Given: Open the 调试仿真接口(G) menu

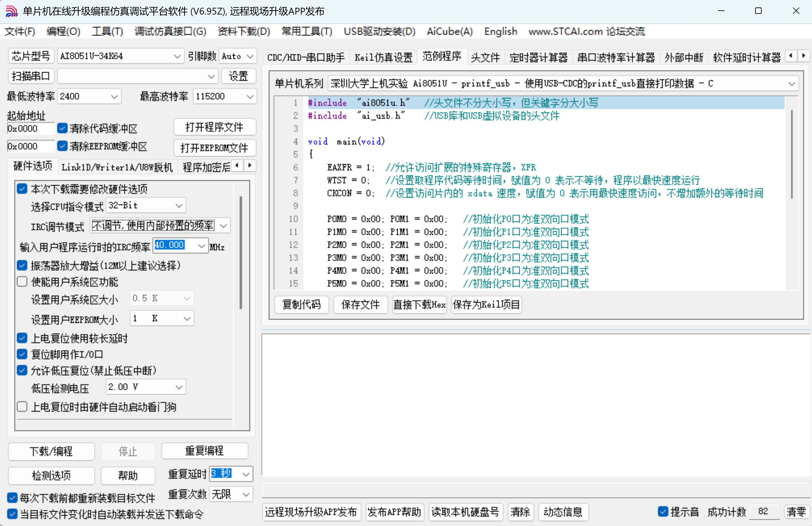Looking at the screenshot, I should coord(170,31).
